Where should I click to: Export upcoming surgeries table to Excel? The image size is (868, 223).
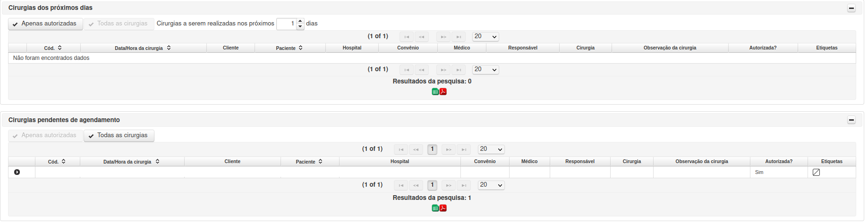pos(435,91)
